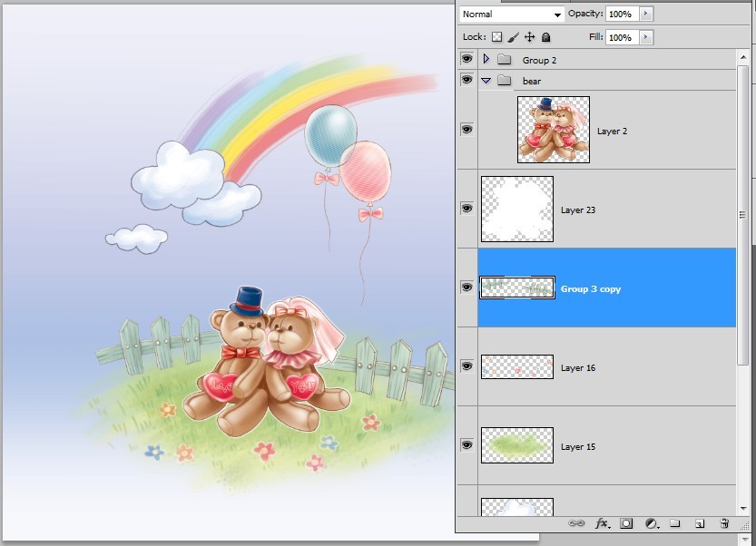Toggle visibility of Layer 16
Image resolution: width=756 pixels, height=546 pixels.
[466, 366]
